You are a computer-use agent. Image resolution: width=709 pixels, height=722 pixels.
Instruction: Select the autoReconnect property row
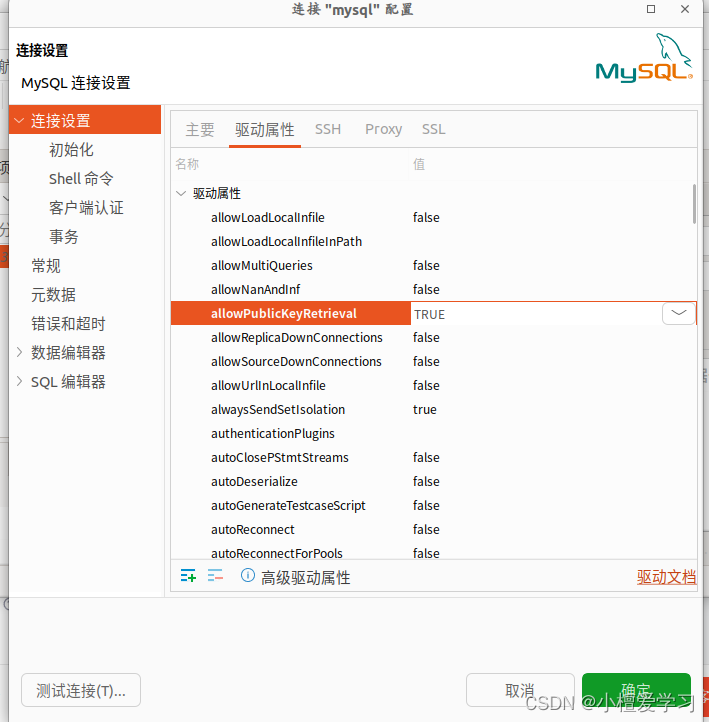click(x=434, y=529)
